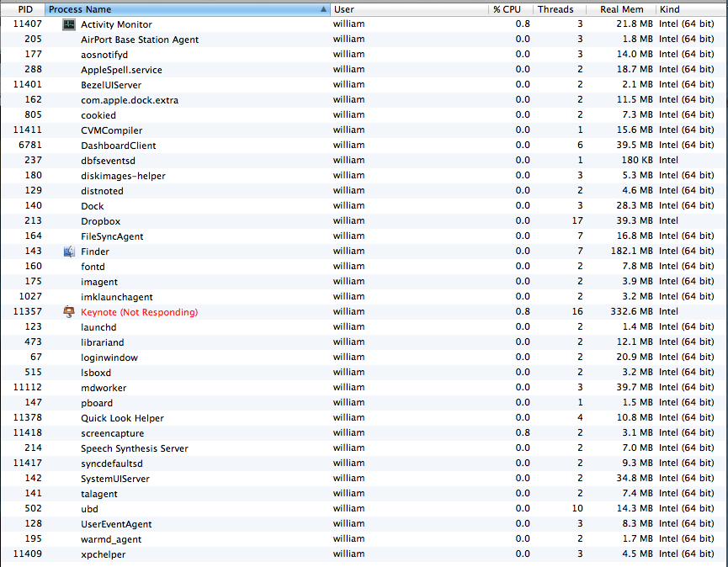Sort by the User column header
The height and width of the screenshot is (567, 728).
click(409, 9)
